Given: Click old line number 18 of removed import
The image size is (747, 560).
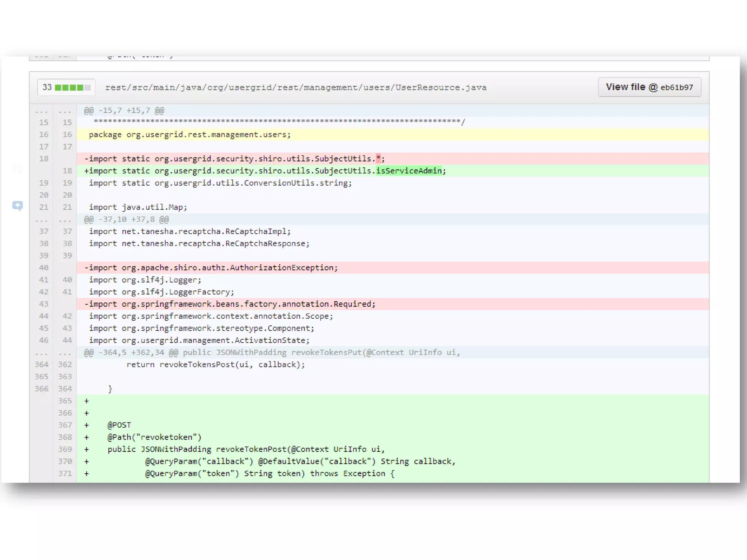Looking at the screenshot, I should click(x=43, y=159).
